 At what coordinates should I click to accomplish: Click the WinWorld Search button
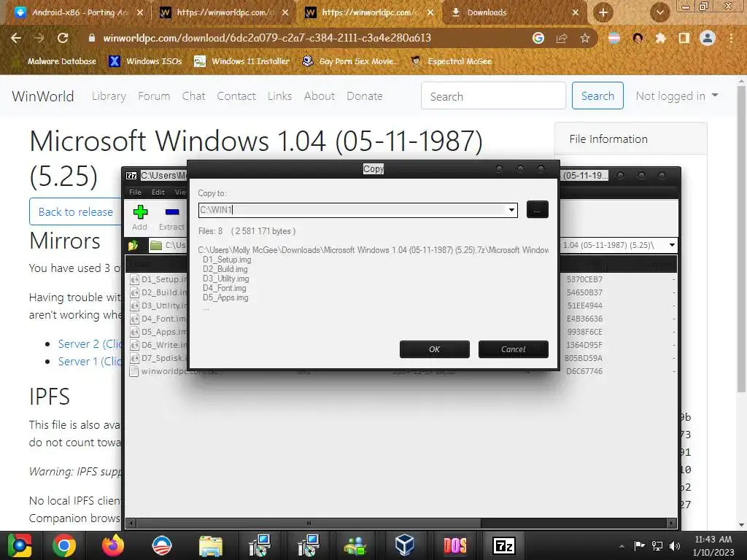pyautogui.click(x=597, y=96)
